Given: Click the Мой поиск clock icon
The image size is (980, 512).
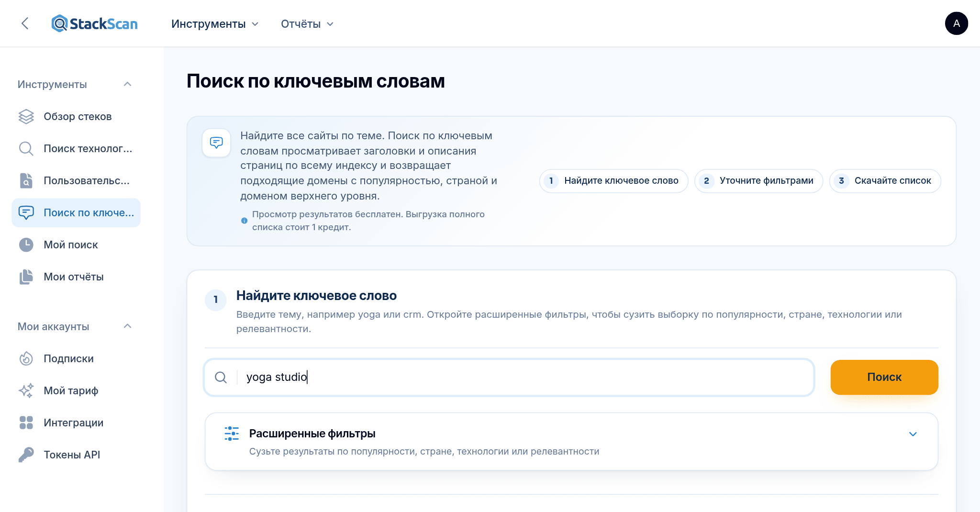Looking at the screenshot, I should coord(26,245).
